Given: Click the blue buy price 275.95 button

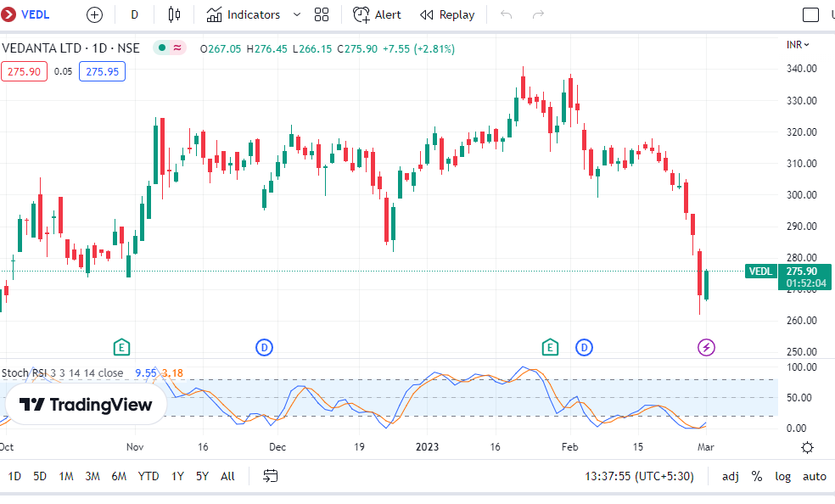Looking at the screenshot, I should coord(102,71).
